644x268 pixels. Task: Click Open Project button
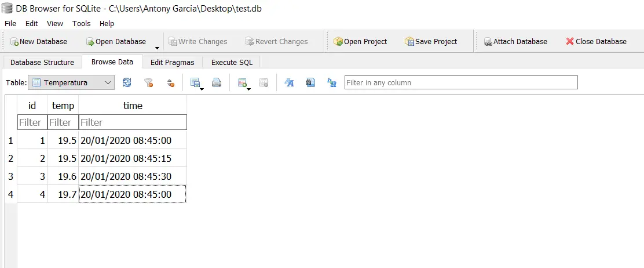(x=360, y=42)
